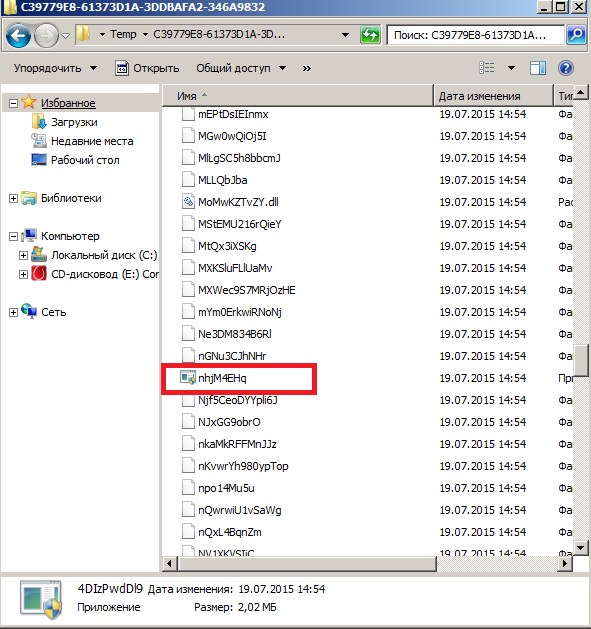This screenshot has width=591, height=629.
Task: Click the view mode icon in toolbar
Action: [487, 68]
